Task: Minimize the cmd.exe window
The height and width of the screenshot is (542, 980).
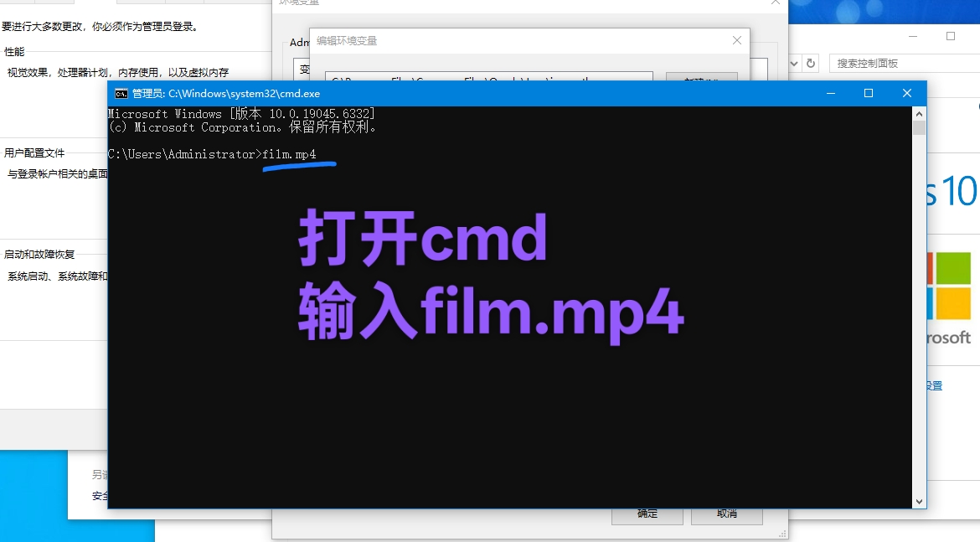Action: tap(831, 93)
